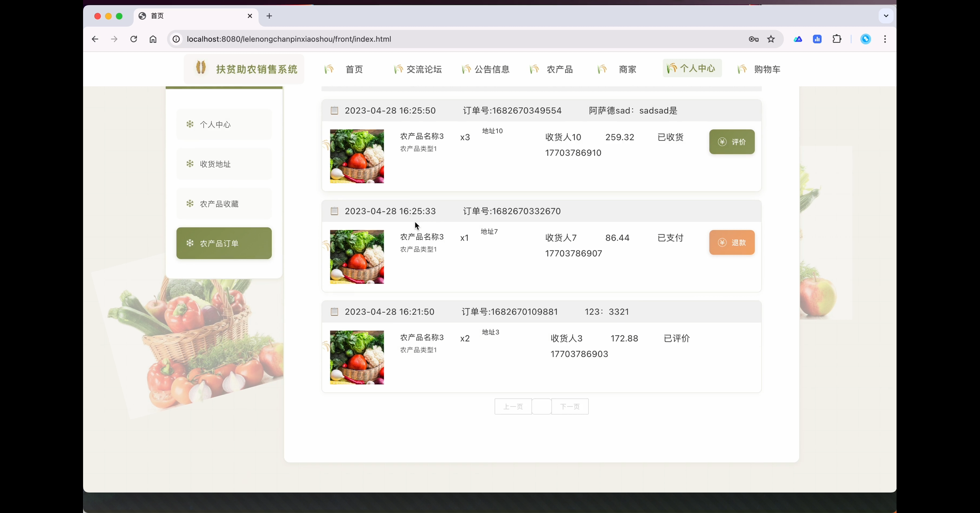
Task: Click vegetable thumbnail of order 1682670332670
Action: 357,257
